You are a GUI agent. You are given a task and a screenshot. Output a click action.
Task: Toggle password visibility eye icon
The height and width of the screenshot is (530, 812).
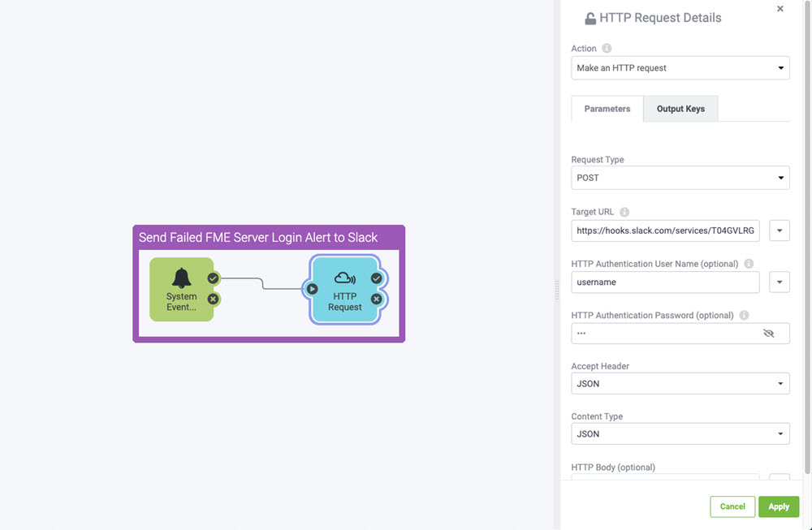point(768,334)
